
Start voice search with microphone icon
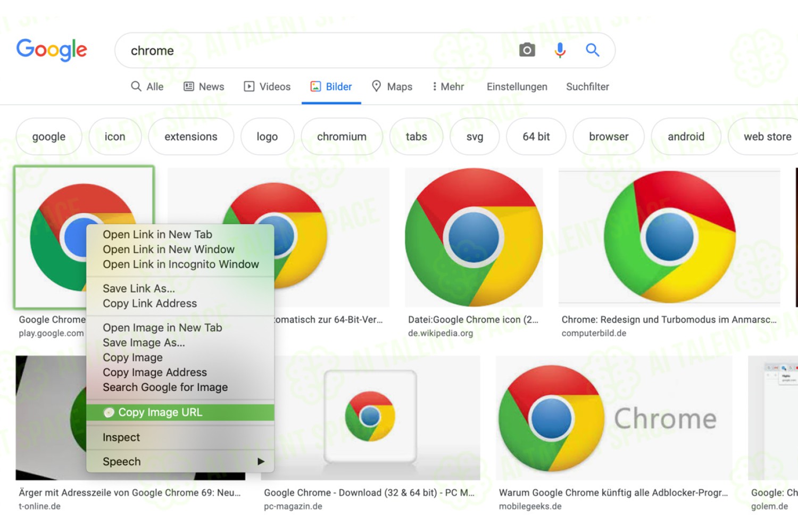(x=560, y=50)
